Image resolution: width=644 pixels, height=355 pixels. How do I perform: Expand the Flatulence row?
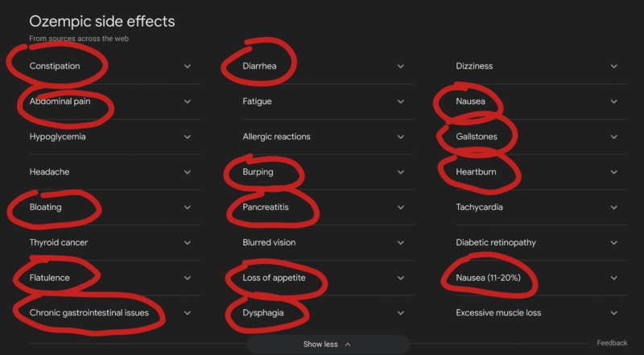tap(187, 278)
